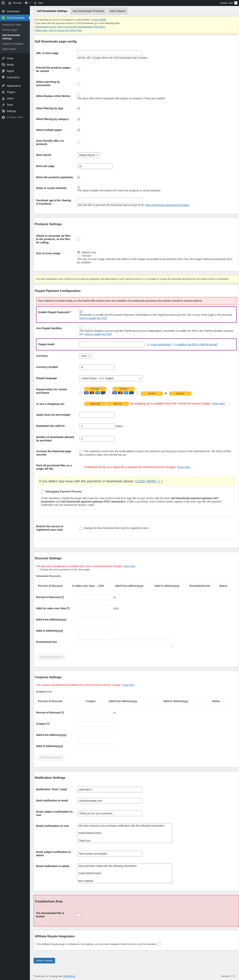Enable Allow searching by taxonomies checkbox
The image size is (239, 980).
pyautogui.click(x=79, y=84)
